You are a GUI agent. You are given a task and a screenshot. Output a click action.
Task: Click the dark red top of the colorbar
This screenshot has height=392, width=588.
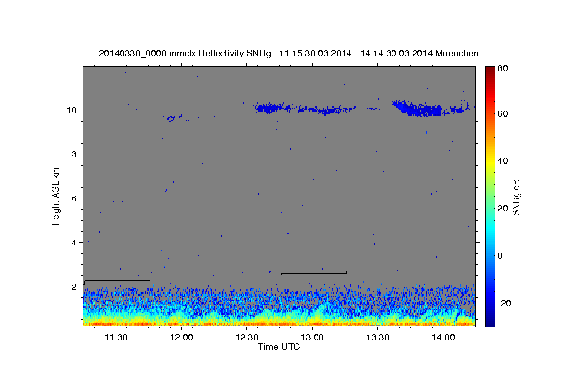coord(490,71)
